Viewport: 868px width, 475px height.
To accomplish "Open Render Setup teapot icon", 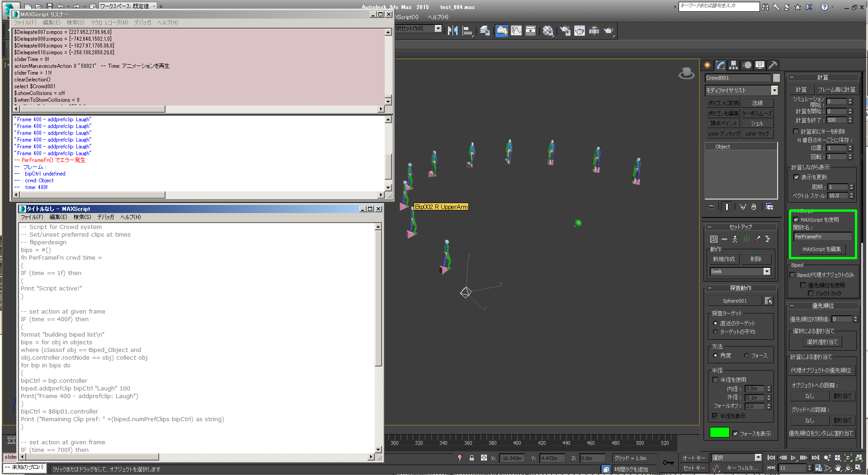I will pyautogui.click(x=565, y=31).
